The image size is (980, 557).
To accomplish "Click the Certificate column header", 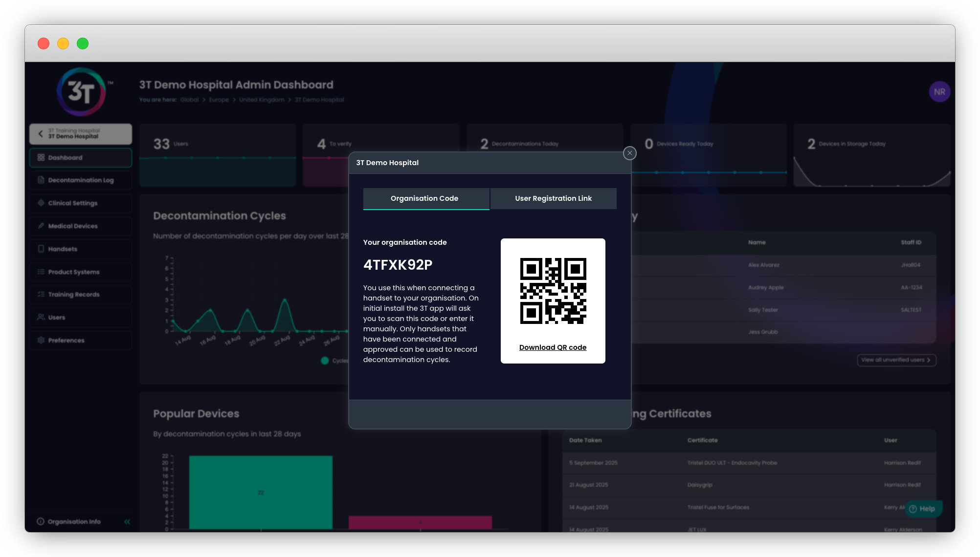I will (x=702, y=441).
